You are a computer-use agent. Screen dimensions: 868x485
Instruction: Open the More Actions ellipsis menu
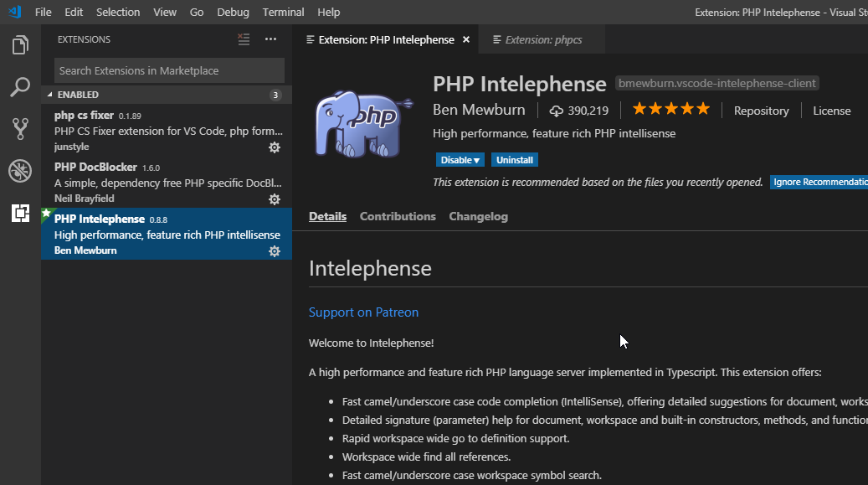(270, 39)
